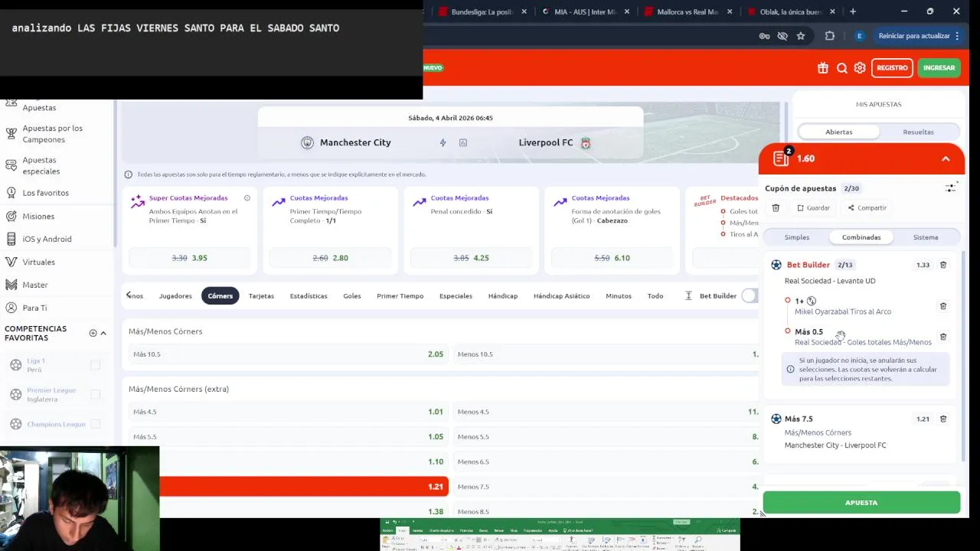The image size is (980, 551).
Task: Select Simples coupon tab
Action: (x=797, y=237)
